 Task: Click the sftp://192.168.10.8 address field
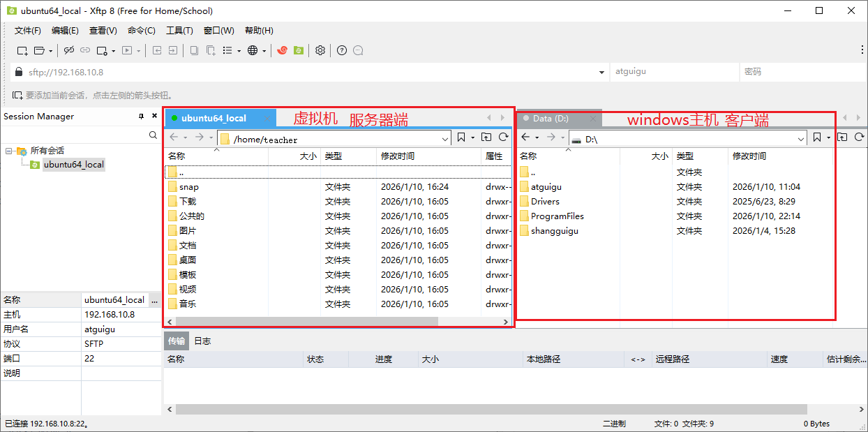(x=310, y=72)
